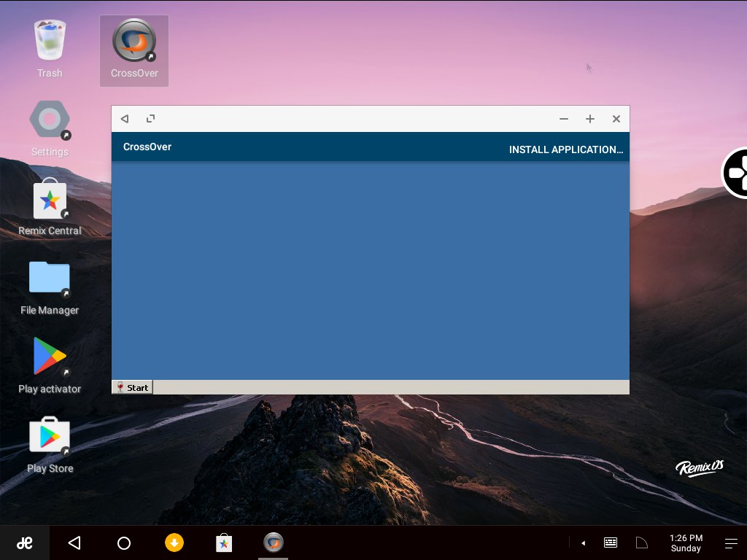747x560 pixels.
Task: Select the CrossOver taskbar icon
Action: 274,542
